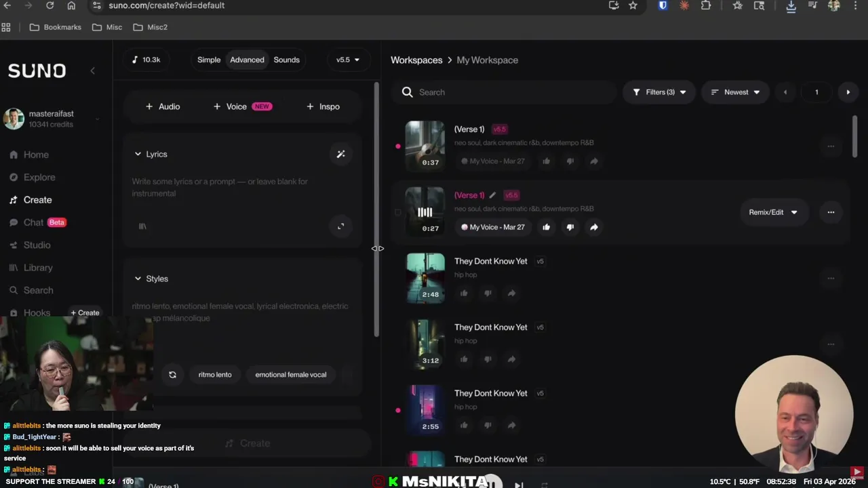Go to the next page arrow
Screen dimensions: 868x488
[848, 92]
